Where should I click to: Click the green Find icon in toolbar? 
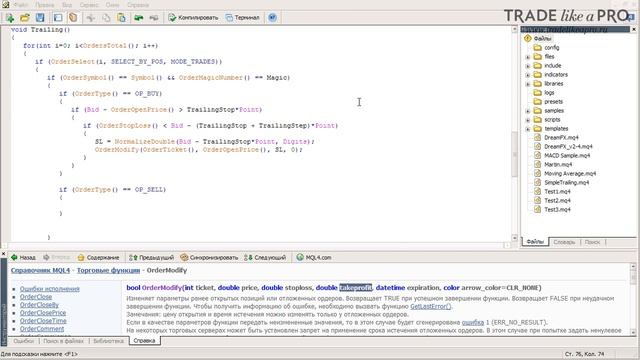tap(139, 18)
